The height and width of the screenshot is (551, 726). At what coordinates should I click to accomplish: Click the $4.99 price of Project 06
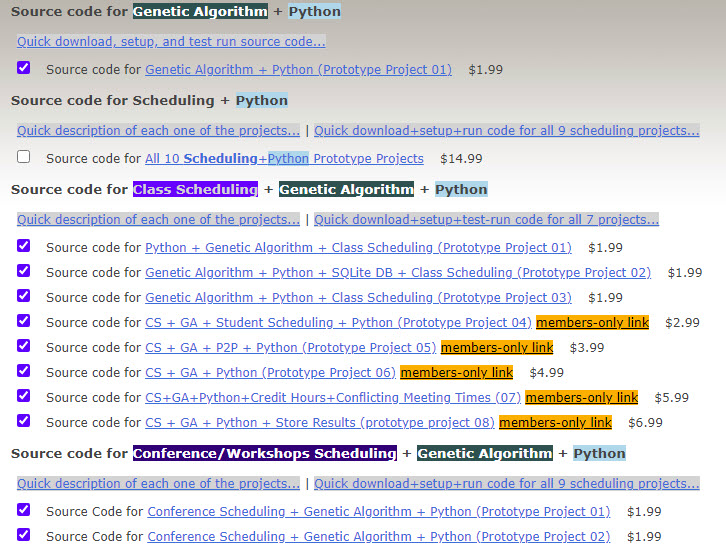pyautogui.click(x=546, y=373)
